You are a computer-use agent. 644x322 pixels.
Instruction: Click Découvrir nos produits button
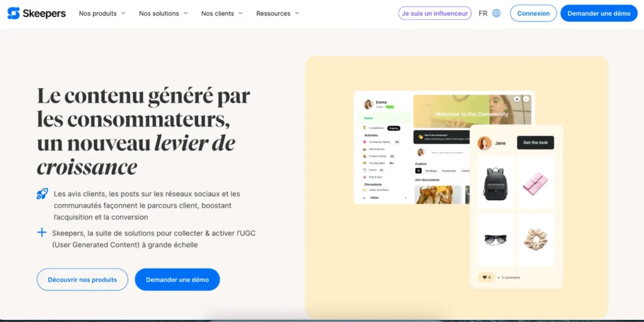point(82,280)
